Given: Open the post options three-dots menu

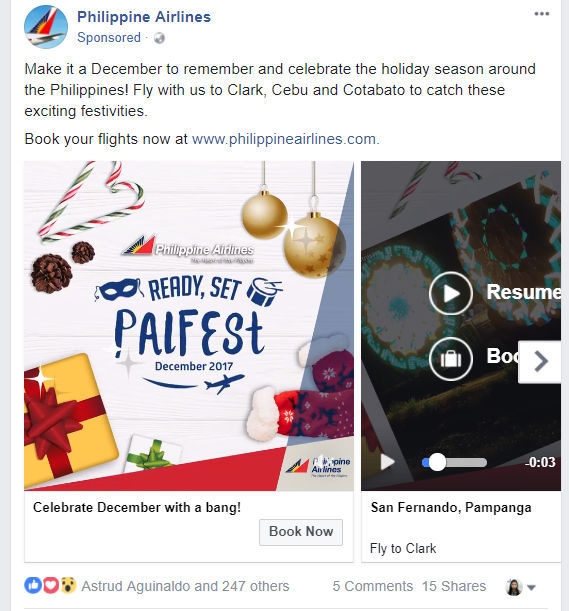Looking at the screenshot, I should pos(542,14).
